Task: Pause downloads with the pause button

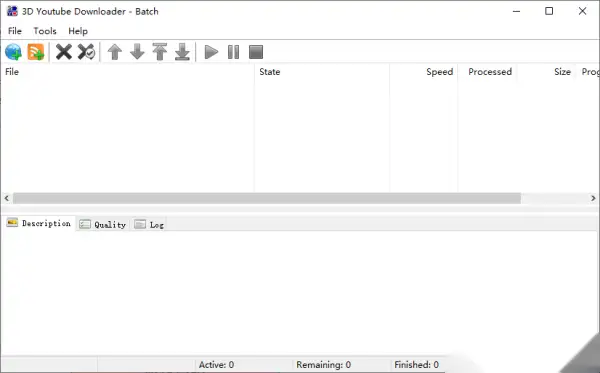Action: (233, 52)
